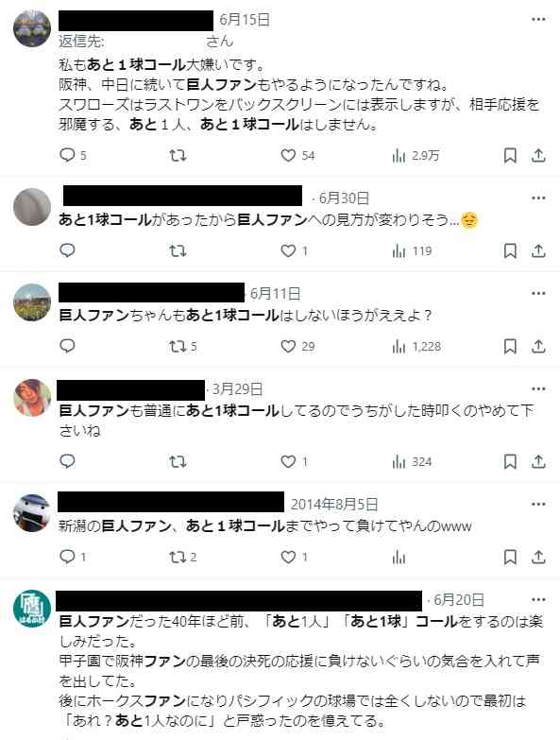Open the 2014年8月5日 date link
Screen dimensions: 560x740
pos(334,505)
